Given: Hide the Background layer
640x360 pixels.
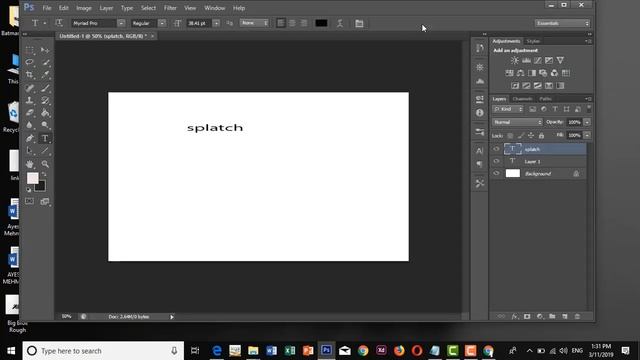Looking at the screenshot, I should tap(496, 173).
